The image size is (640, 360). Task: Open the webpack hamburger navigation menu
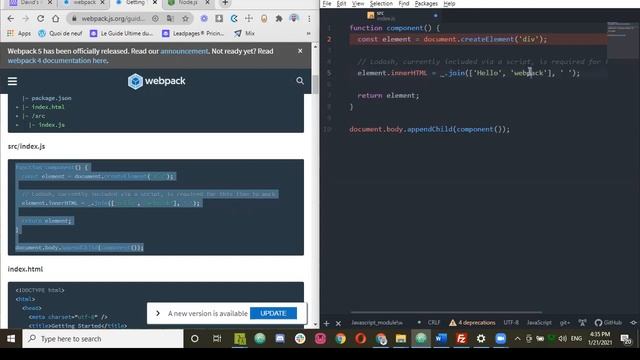tap(12, 81)
